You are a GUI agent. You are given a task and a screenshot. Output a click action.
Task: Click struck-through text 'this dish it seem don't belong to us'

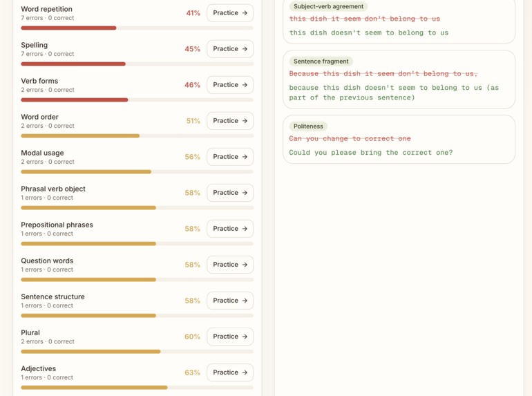(x=364, y=19)
